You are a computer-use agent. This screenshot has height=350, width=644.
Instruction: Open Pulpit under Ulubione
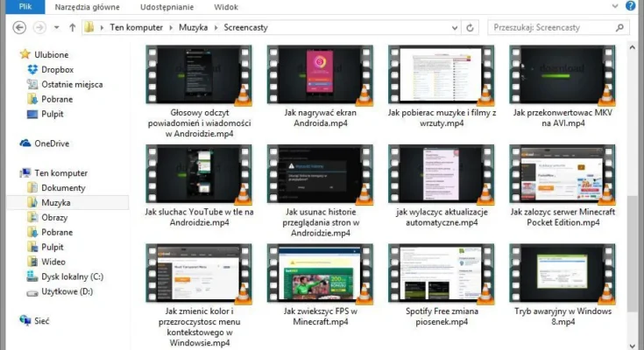pos(53,114)
